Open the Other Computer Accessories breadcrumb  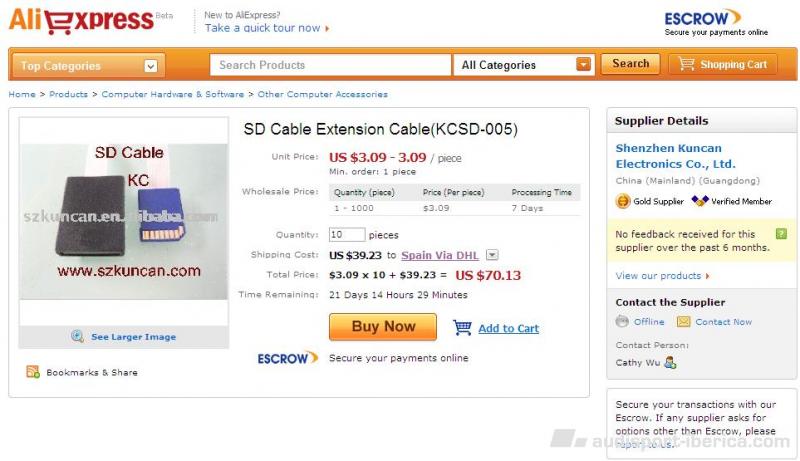[x=322, y=94]
